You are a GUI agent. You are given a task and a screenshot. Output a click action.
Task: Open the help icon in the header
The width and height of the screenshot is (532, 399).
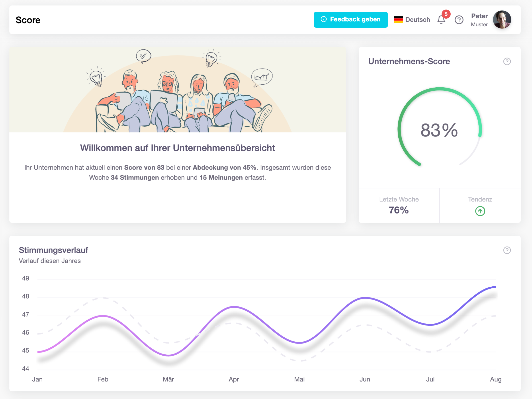pos(459,20)
